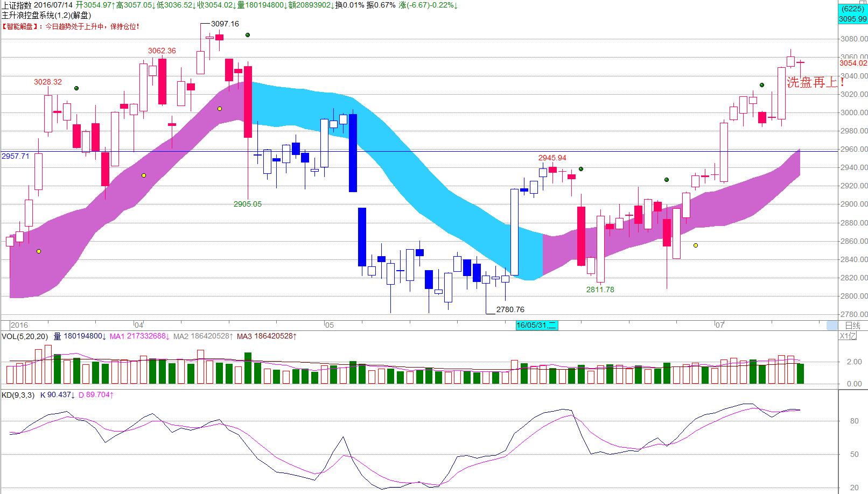Click the 05 month label on time axis
868x494 pixels.
(330, 325)
